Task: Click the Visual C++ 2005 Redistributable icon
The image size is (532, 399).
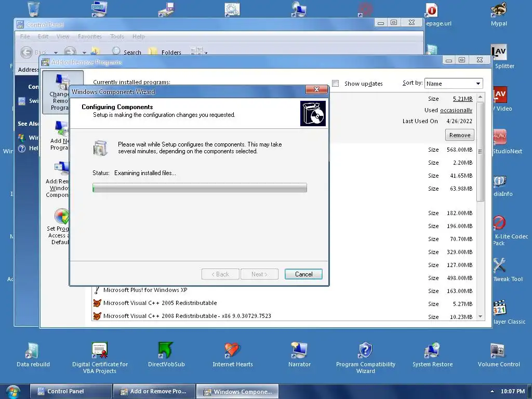Action: tap(97, 303)
